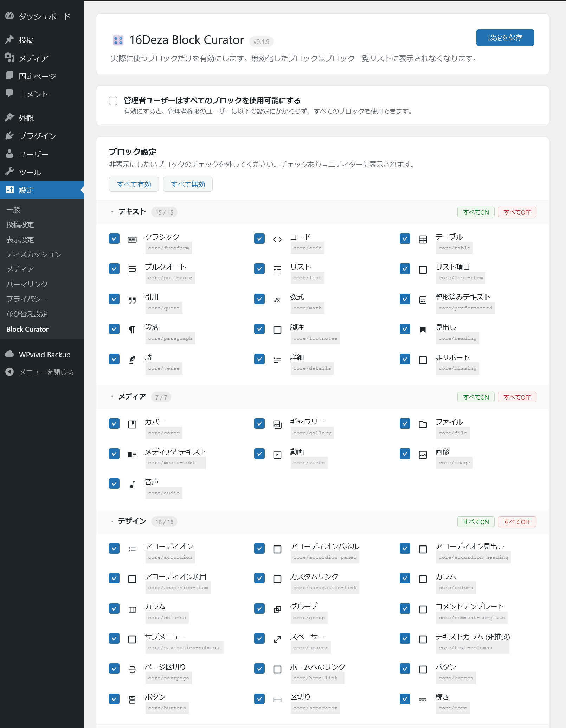This screenshot has height=728, width=566.
Task: Click the preformatted text block icon
Action: coord(423,300)
